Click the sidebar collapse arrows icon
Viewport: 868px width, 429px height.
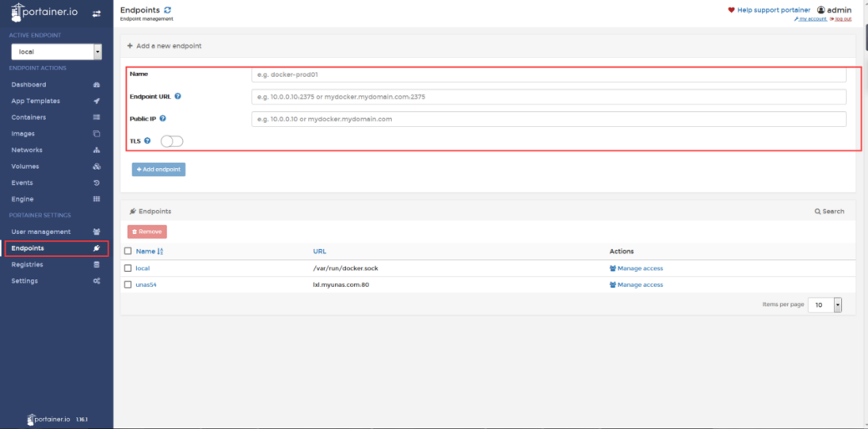[x=96, y=13]
